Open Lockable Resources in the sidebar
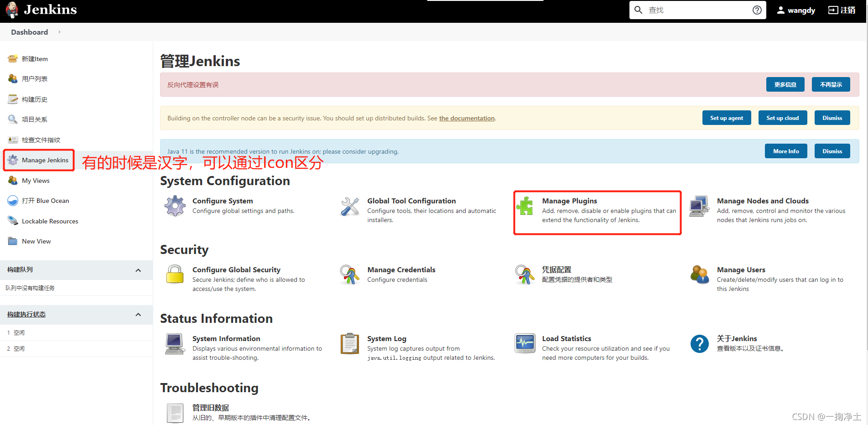The width and height of the screenshot is (868, 425). [x=50, y=221]
